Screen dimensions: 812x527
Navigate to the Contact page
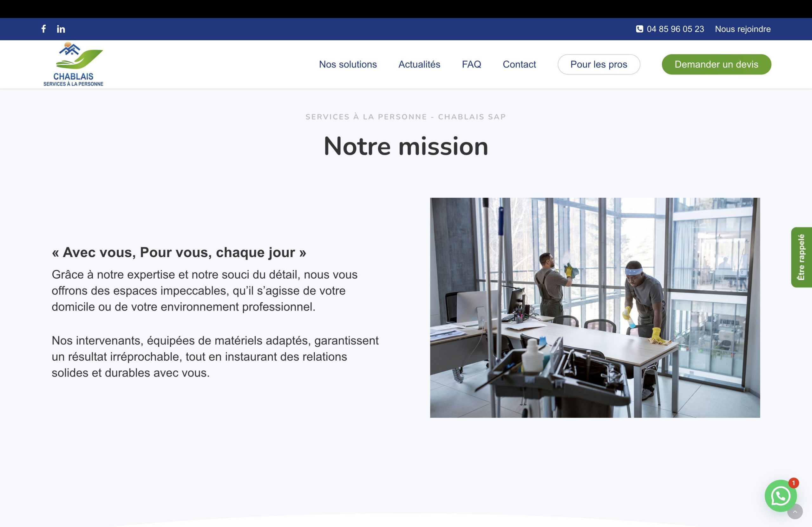tap(519, 64)
